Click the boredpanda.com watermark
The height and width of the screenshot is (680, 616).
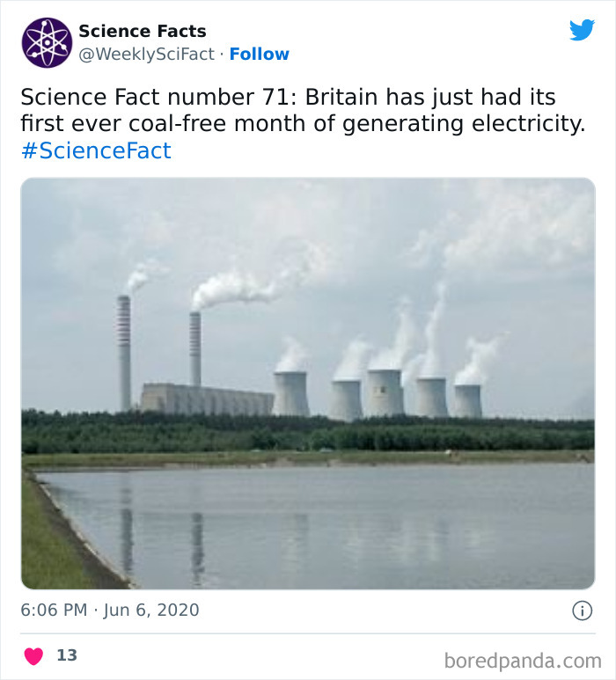click(523, 660)
